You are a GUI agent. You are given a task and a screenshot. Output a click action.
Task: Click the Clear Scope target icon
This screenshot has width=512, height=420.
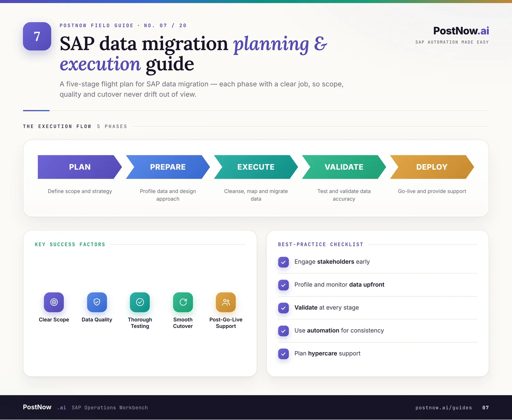(54, 302)
